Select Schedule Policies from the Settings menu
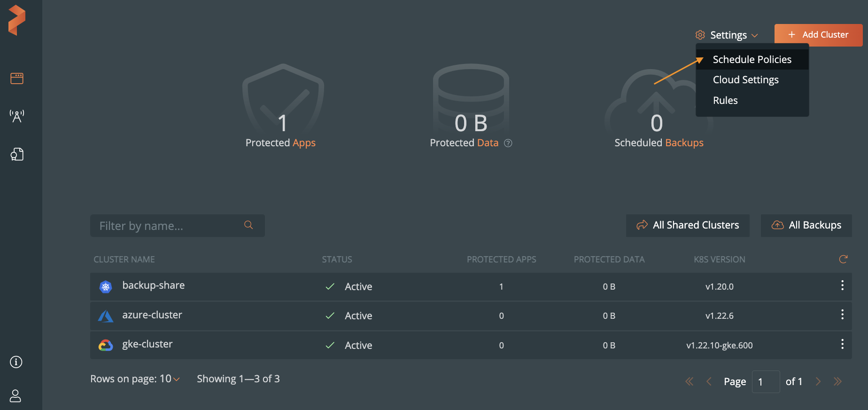The image size is (868, 410). [752, 60]
